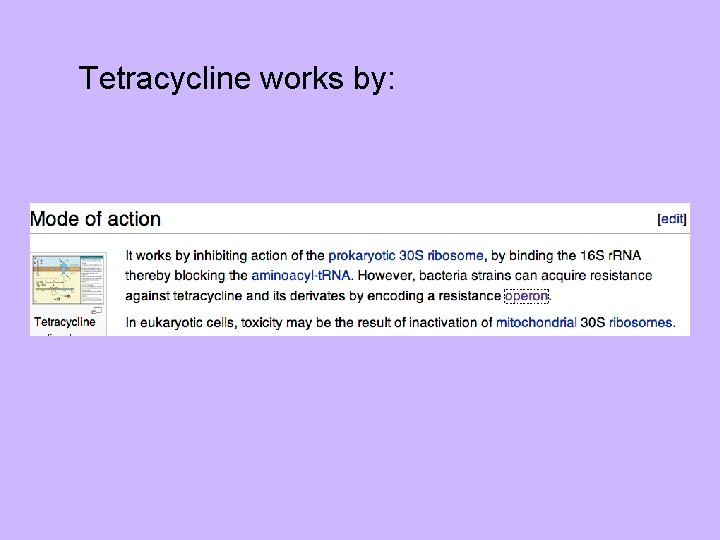720x540 pixels.
Task: Click the enlarge icon below the thumbnail
Action: (97, 310)
